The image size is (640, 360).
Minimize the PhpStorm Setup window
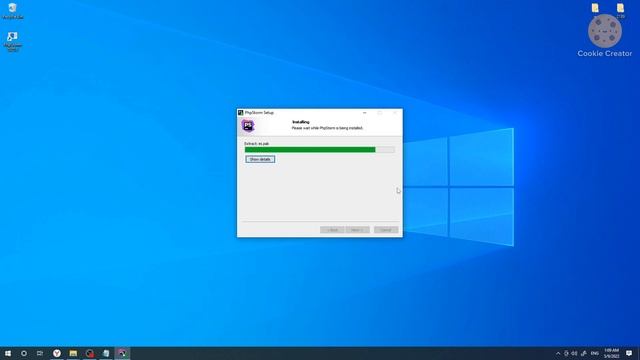pyautogui.click(x=364, y=113)
